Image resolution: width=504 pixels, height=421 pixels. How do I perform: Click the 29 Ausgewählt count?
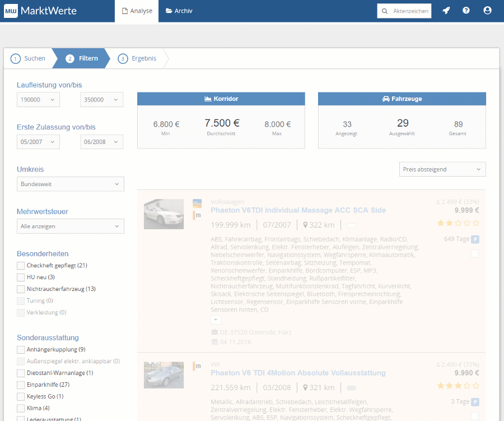[x=403, y=123]
